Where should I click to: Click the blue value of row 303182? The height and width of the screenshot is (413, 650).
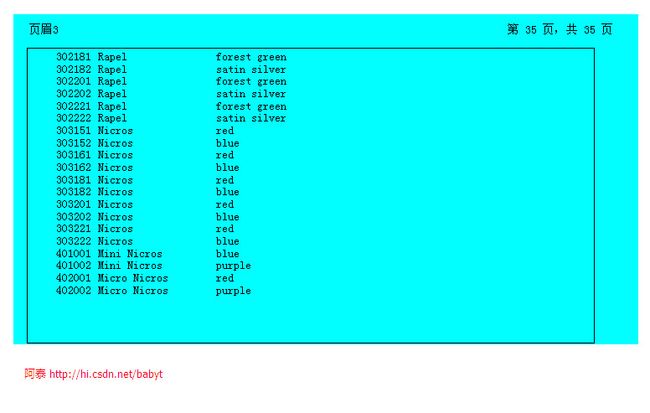point(228,192)
